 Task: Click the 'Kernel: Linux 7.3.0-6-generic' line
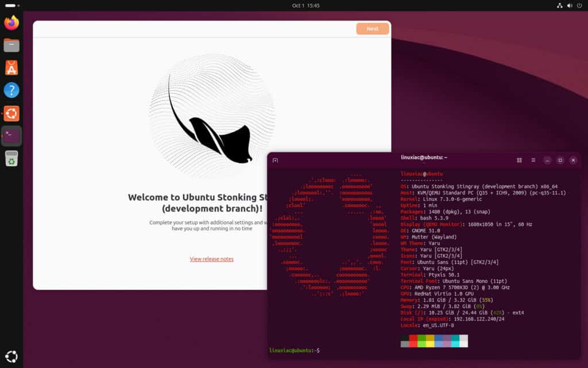point(441,199)
